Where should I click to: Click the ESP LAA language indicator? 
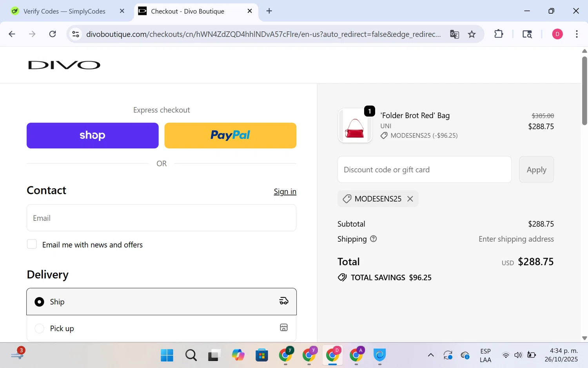point(485,355)
